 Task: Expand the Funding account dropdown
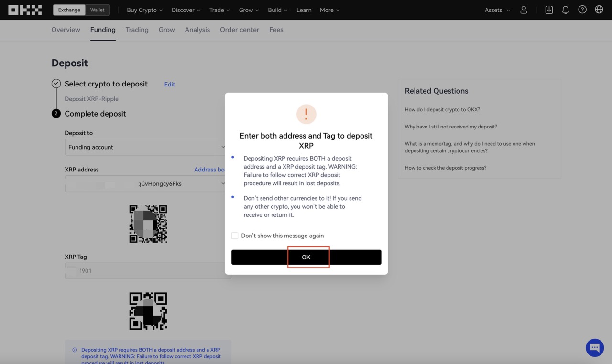(145, 147)
